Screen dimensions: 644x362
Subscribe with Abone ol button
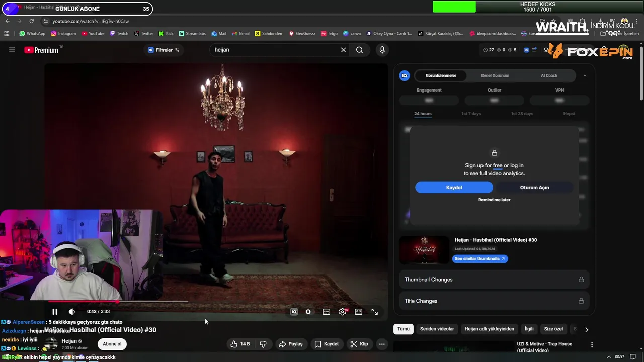coord(112,344)
